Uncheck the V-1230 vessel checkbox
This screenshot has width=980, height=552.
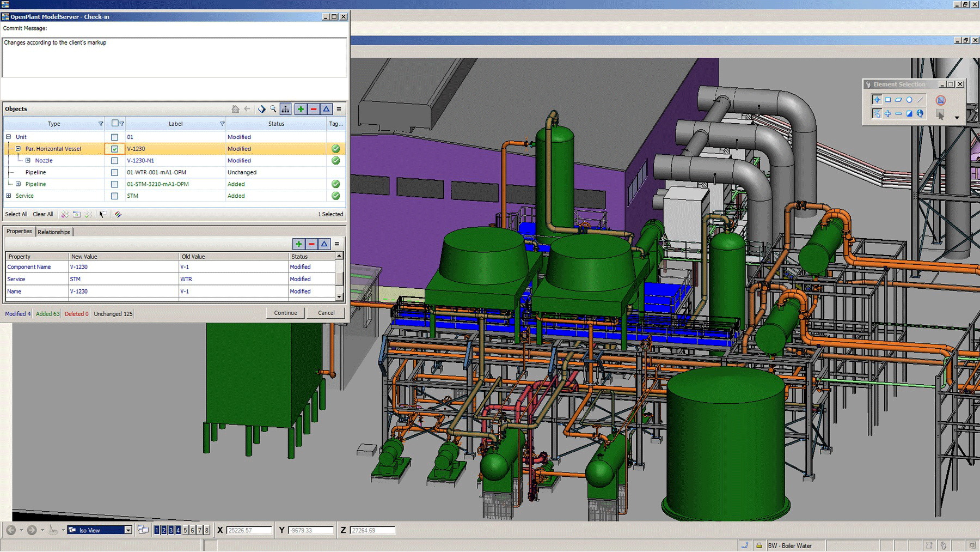tap(114, 149)
